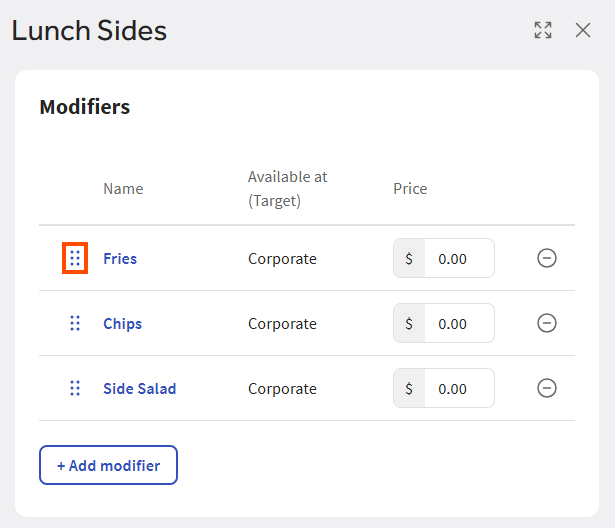Screen dimensions: 615x528
Task: Expand the Lunch Sides panel to fullscreen
Action: tap(543, 30)
